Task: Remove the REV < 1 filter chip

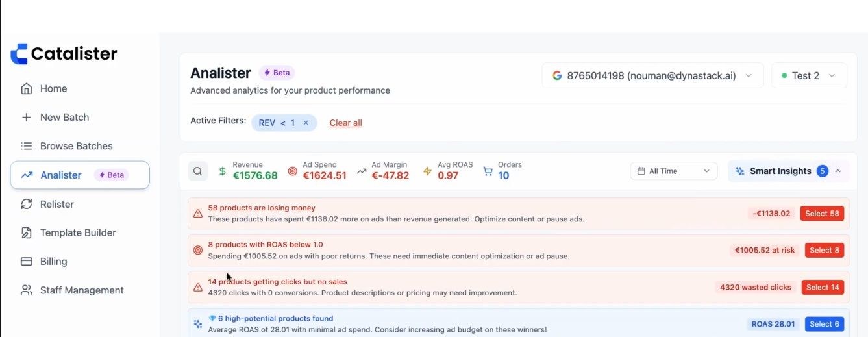Action: (306, 123)
